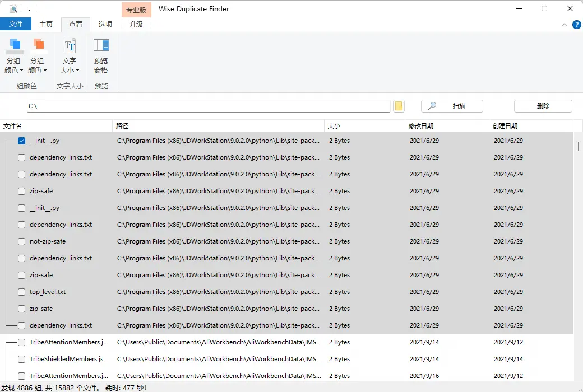
Task: Open the blue help question mark
Action: (576, 25)
